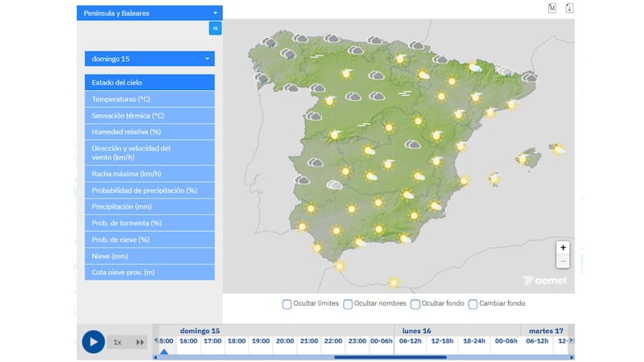This screenshot has width=644, height=362.
Task: Click the cloud icon over Badajoz
Action: [302, 179]
